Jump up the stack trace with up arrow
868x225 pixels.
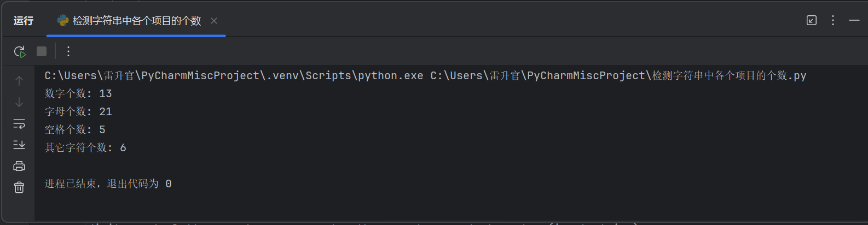click(x=19, y=81)
